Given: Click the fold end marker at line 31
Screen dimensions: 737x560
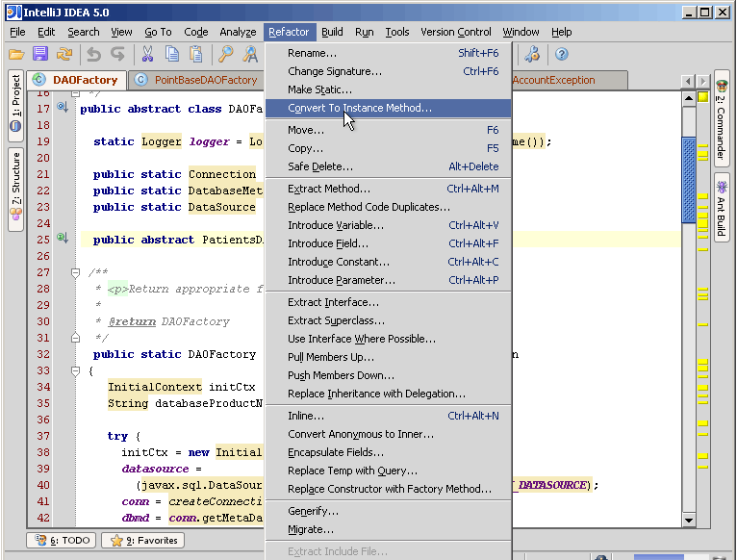Looking at the screenshot, I should point(75,338).
